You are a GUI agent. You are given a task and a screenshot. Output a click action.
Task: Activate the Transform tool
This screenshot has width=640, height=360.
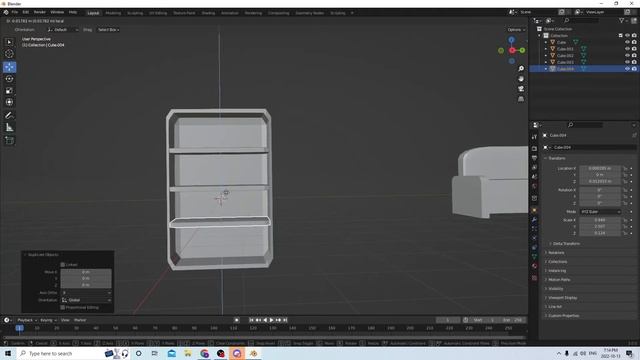[x=9, y=102]
